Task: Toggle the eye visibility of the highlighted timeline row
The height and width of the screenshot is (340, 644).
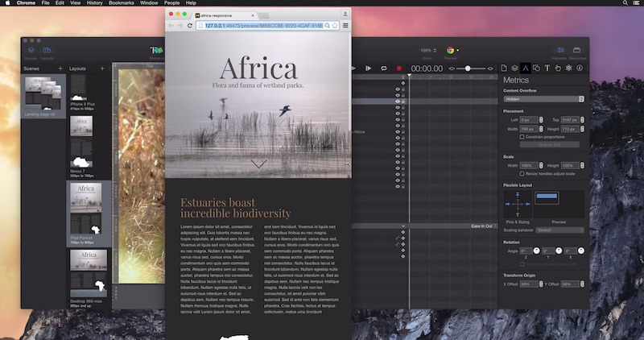Action: coord(397,102)
